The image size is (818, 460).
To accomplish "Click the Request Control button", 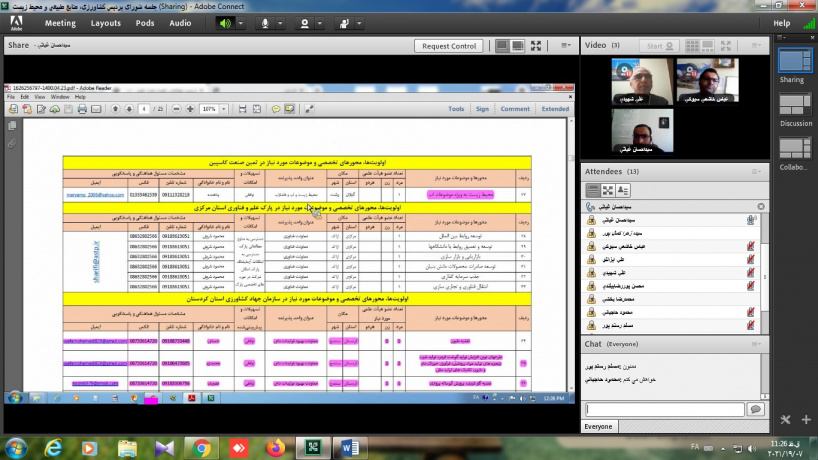I will click(450, 45).
